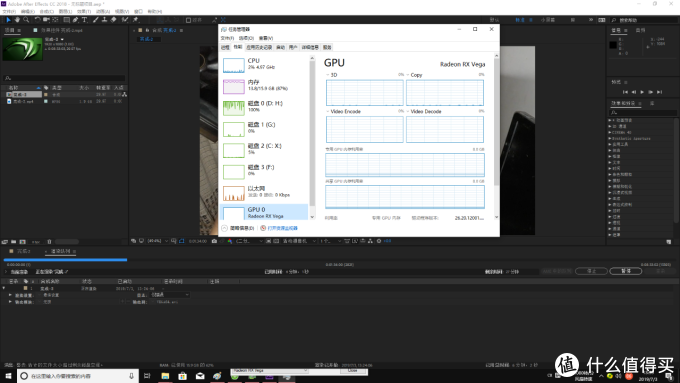Open the Project panel hamburger menu
Screen dimensions: 680x383
click(x=19, y=30)
